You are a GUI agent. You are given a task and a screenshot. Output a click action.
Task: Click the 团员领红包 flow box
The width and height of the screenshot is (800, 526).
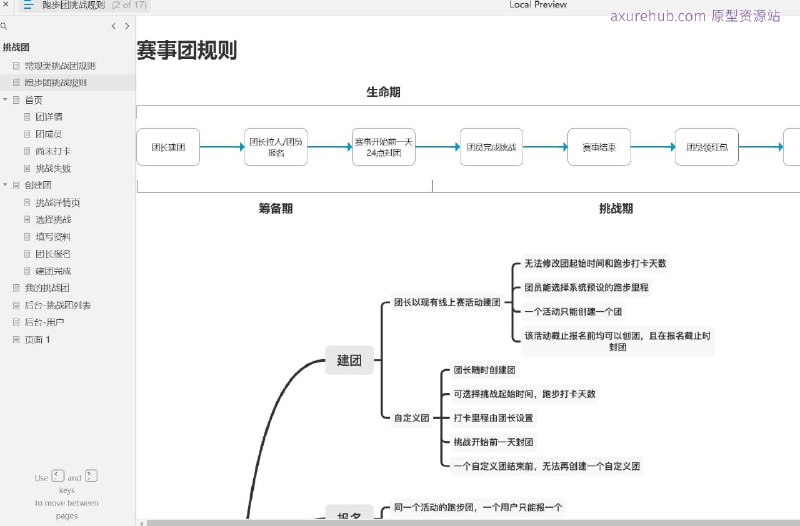(707, 147)
